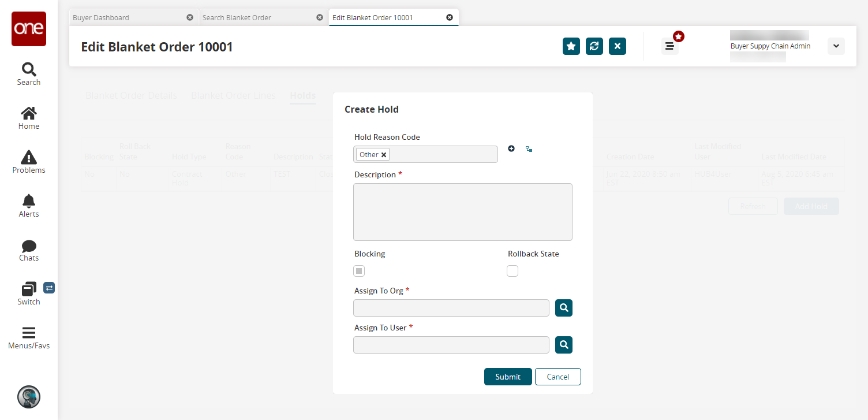Image resolution: width=868 pixels, height=420 pixels.
Task: Show Alerts bell notifications
Action: [x=28, y=205]
